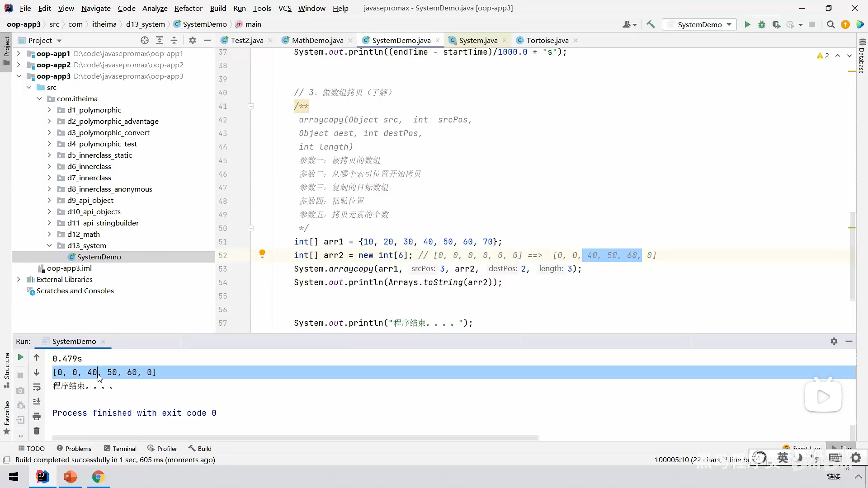Clear console output with trash icon
This screenshot has height=488, width=868.
[37, 431]
